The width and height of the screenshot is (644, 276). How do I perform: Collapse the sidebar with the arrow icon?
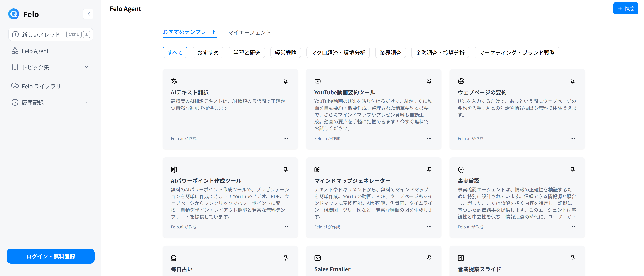coord(88,14)
